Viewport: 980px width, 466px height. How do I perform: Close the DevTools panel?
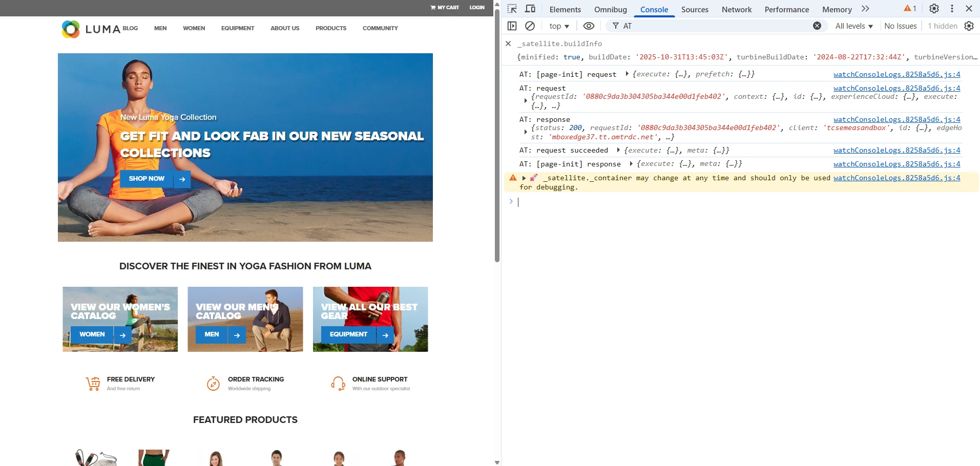coord(969,9)
